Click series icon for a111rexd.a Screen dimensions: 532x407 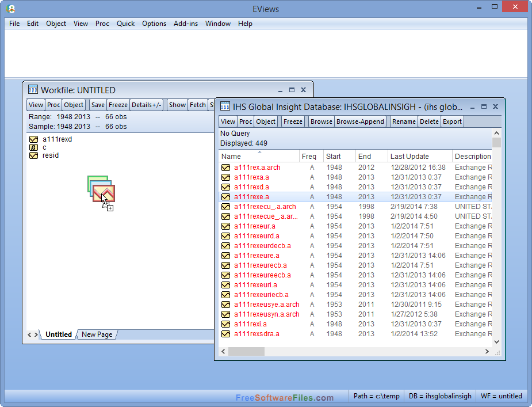pos(225,187)
